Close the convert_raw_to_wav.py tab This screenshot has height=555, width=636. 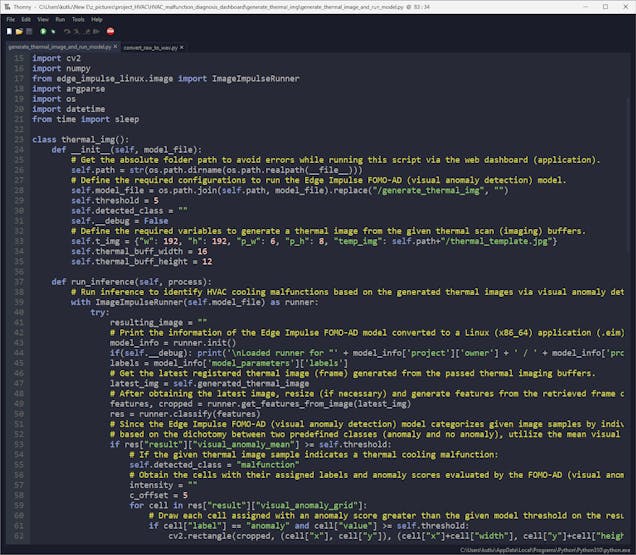[183, 47]
